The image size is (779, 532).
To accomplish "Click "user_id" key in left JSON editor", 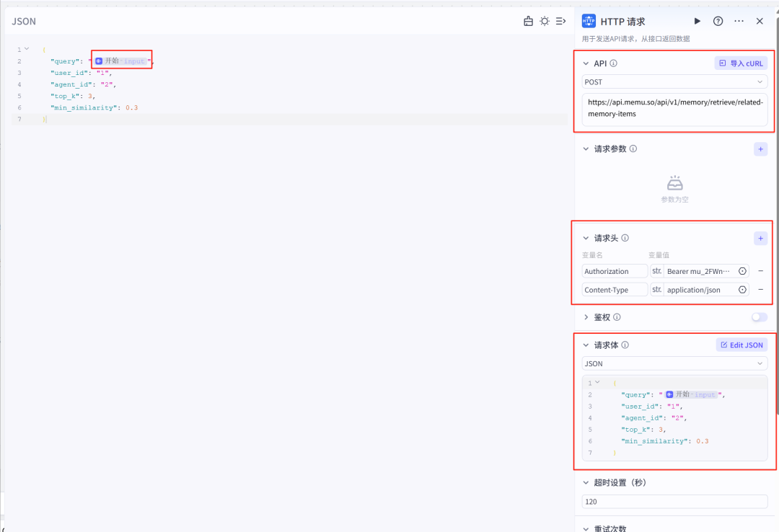I will tap(71, 73).
